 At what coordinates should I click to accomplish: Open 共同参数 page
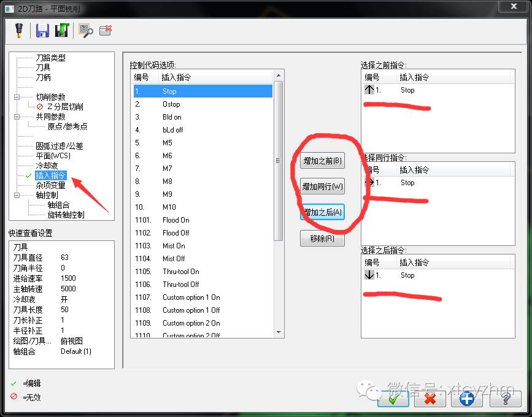pos(50,117)
